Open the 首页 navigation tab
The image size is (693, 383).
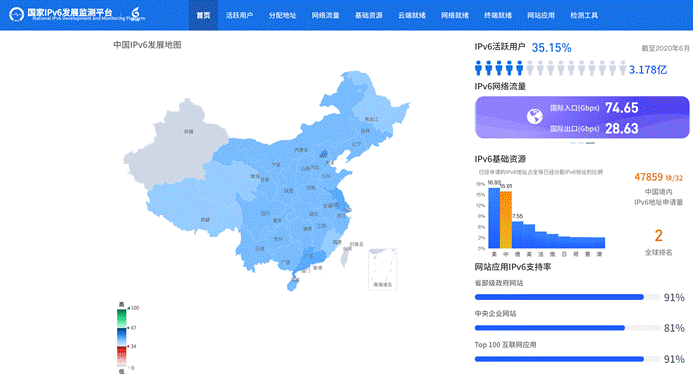click(x=203, y=15)
